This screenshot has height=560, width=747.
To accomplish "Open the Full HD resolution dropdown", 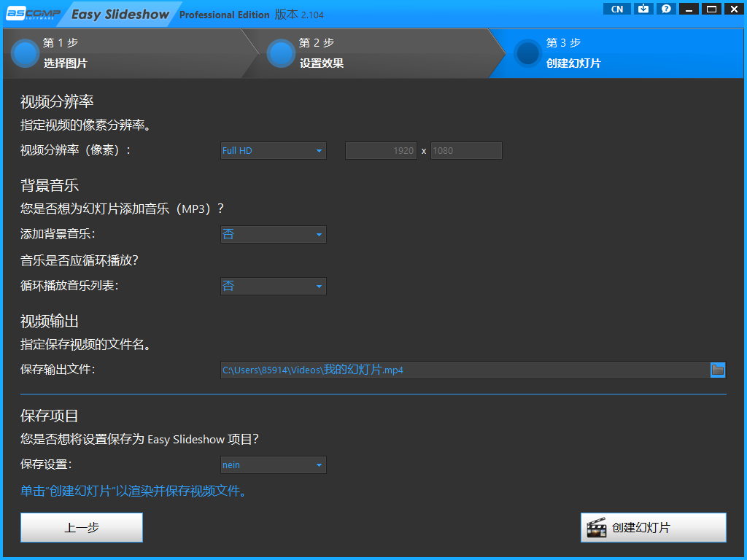I will (274, 150).
